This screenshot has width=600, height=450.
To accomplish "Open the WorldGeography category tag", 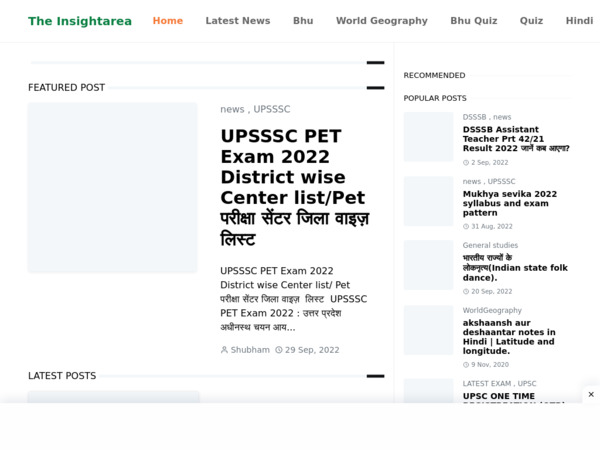I will coord(492,310).
